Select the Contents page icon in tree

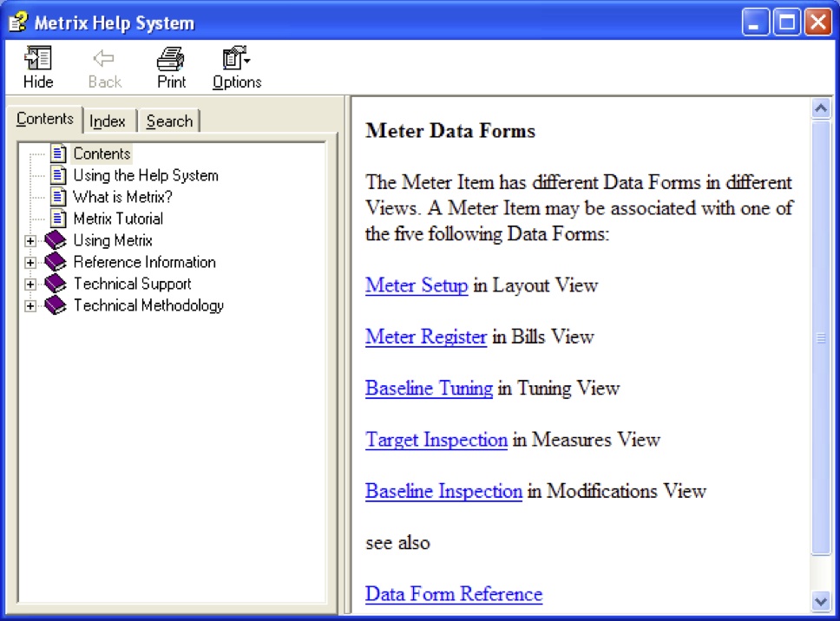(x=58, y=154)
